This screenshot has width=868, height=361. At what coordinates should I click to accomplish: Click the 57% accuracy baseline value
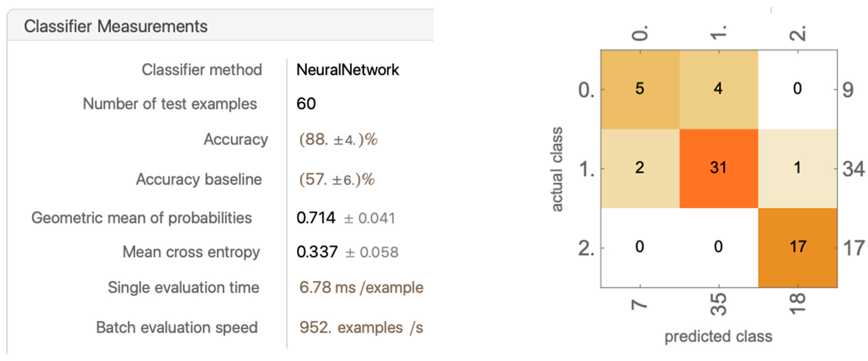tap(337, 179)
